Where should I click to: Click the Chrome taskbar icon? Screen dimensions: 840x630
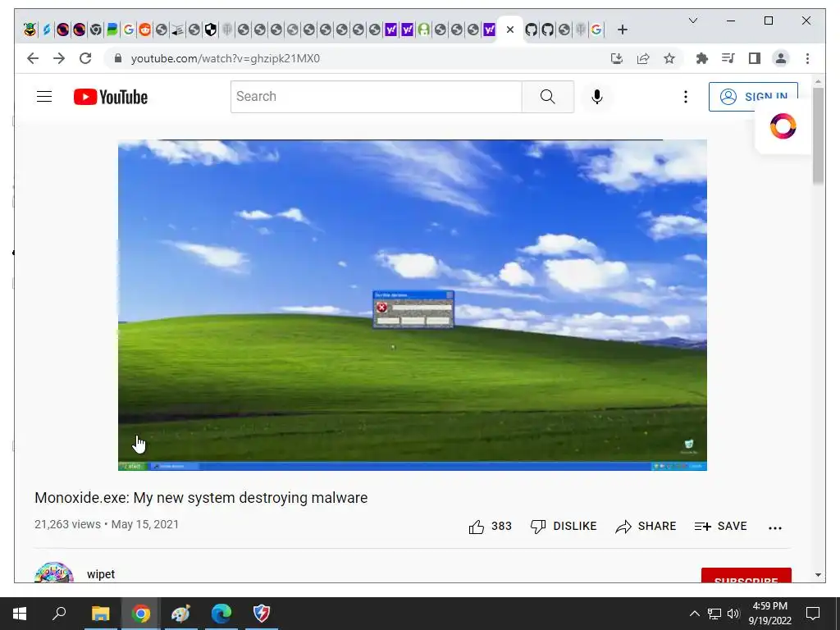pyautogui.click(x=141, y=614)
